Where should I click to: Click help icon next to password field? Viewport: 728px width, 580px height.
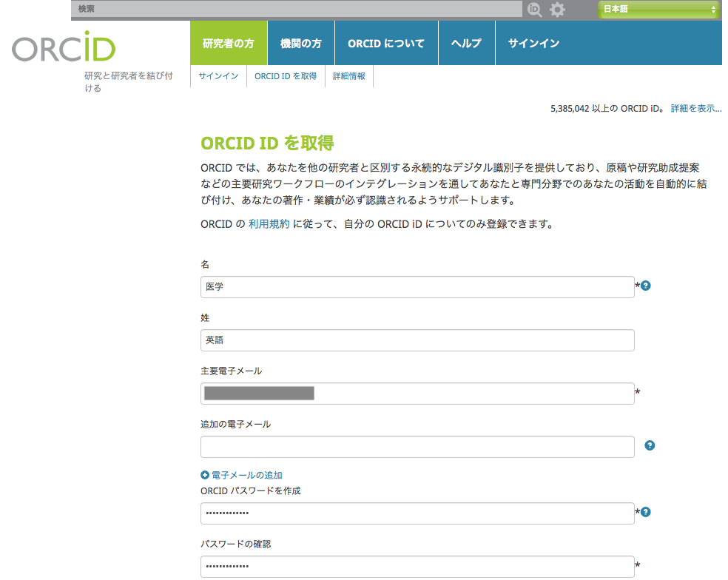point(645,512)
